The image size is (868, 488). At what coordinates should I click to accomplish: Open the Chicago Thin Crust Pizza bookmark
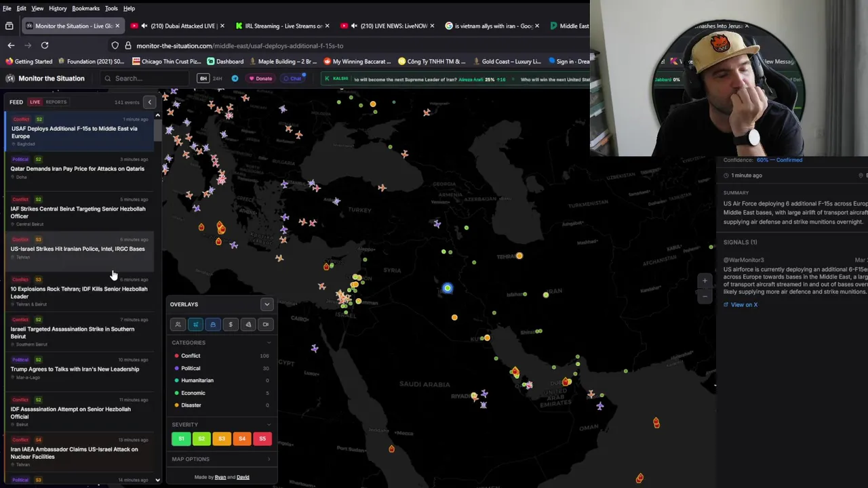166,61
